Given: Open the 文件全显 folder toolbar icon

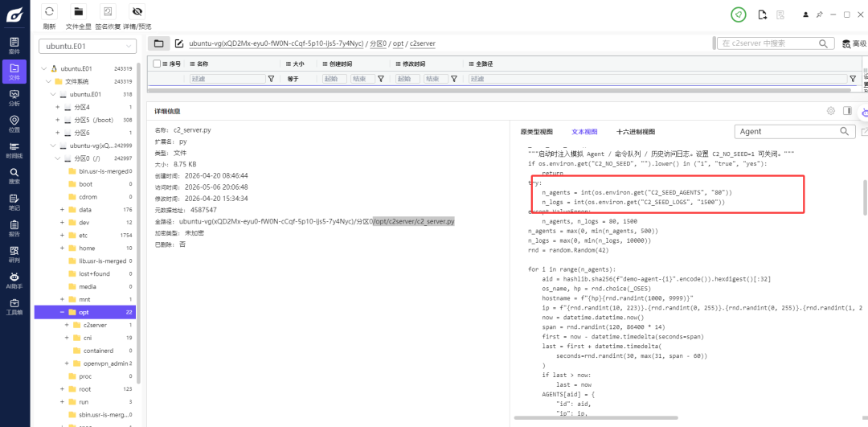Looking at the screenshot, I should click(x=78, y=11).
